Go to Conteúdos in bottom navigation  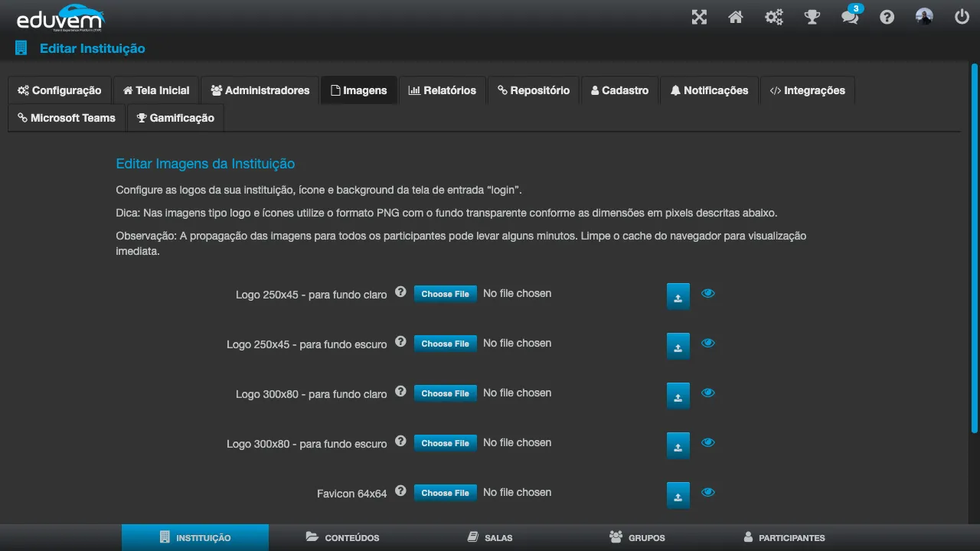342,537
